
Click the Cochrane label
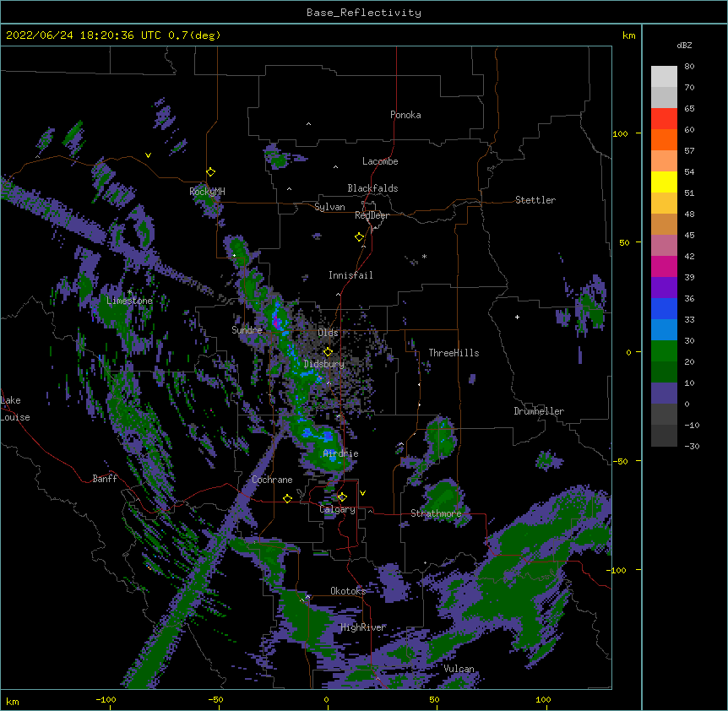pyautogui.click(x=272, y=480)
